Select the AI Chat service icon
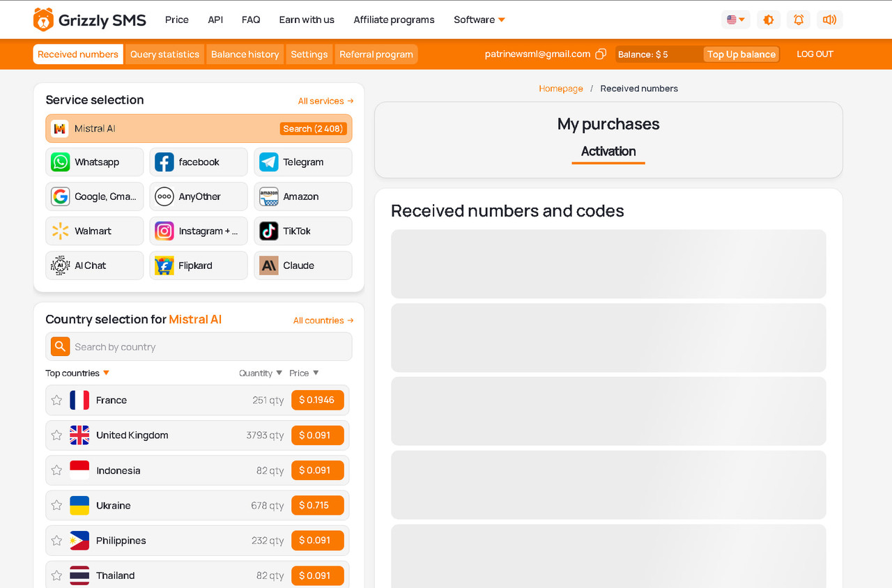 (61, 265)
